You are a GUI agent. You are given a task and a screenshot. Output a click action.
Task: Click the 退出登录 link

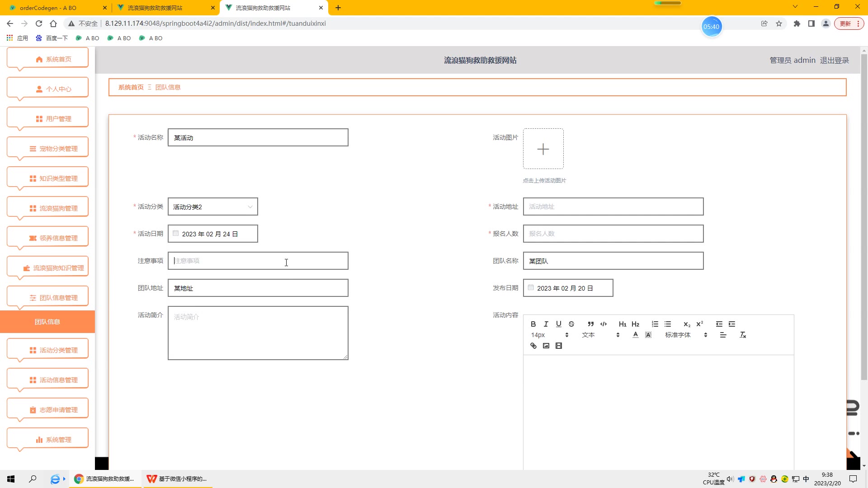835,60
